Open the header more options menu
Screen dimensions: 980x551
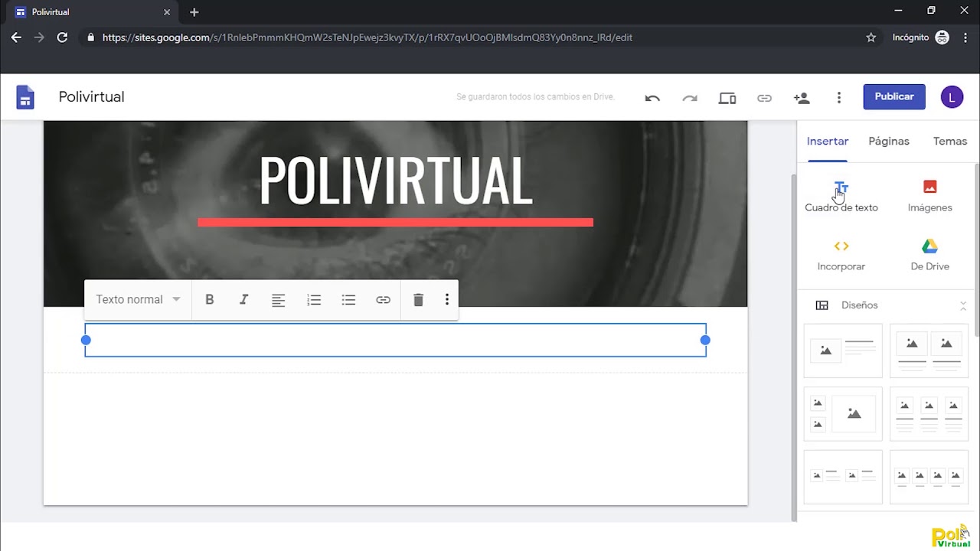[839, 97]
